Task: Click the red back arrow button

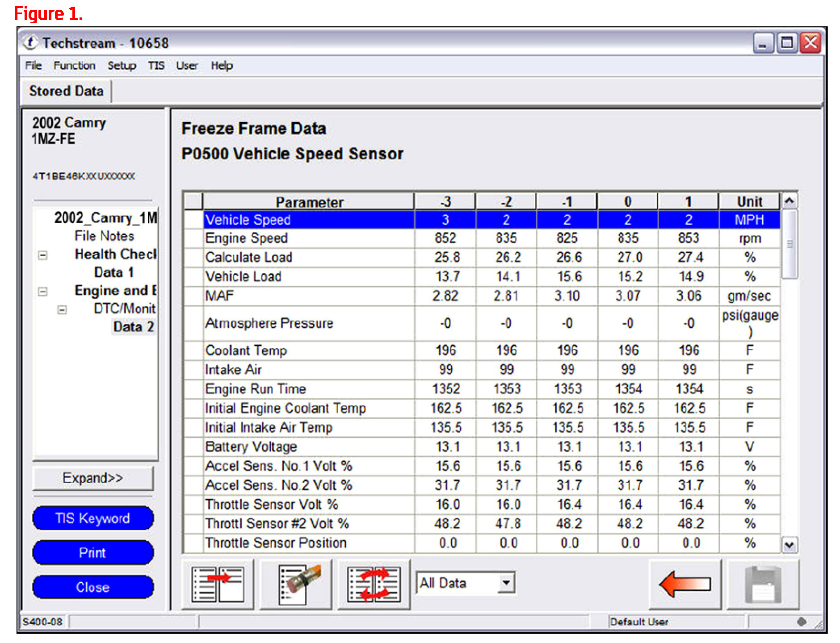Action: [x=685, y=585]
